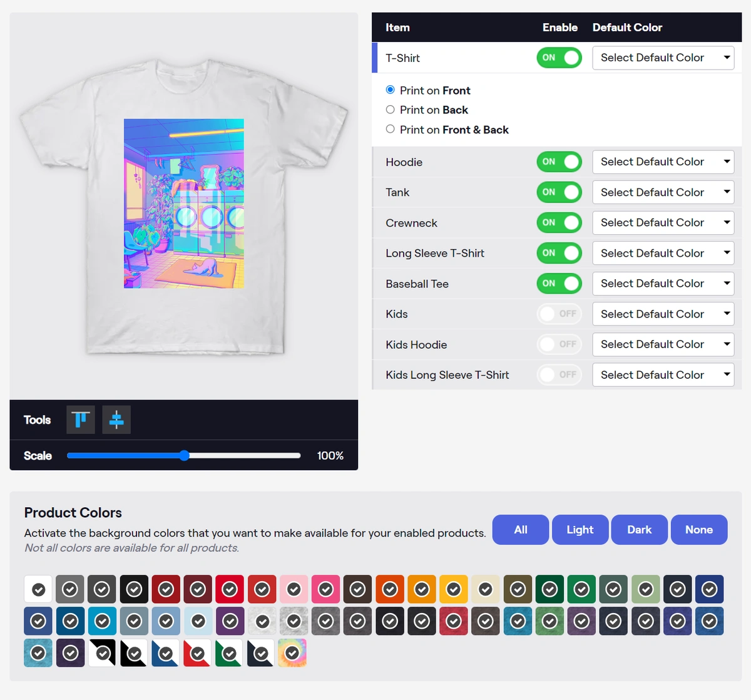Select the text alignment tool icon
This screenshot has height=700, width=751.
point(81,419)
